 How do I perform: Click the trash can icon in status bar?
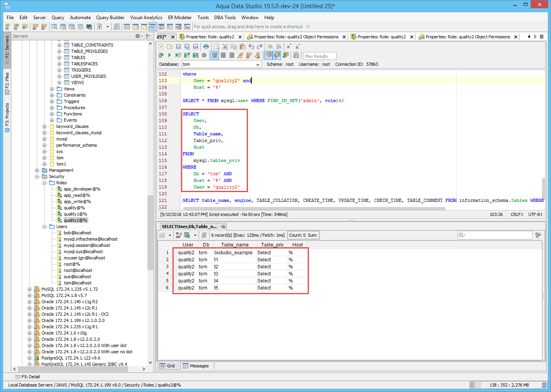(x=544, y=385)
